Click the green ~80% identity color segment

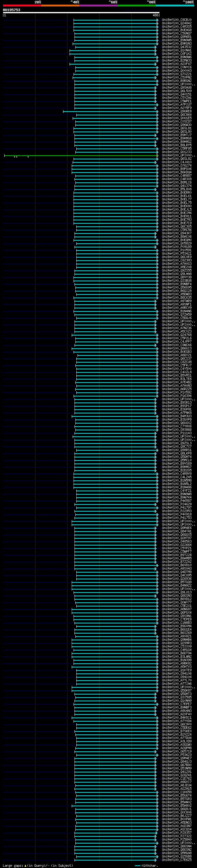pos(137,6)
